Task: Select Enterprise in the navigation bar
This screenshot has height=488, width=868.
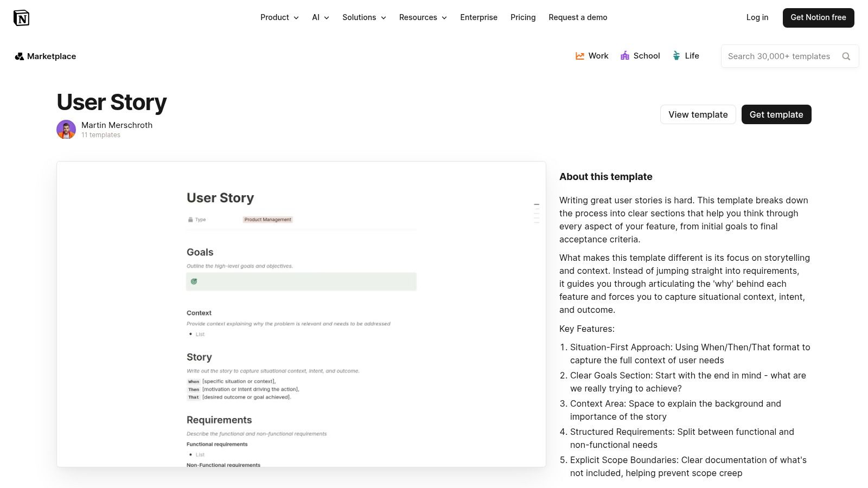Action: coord(478,17)
